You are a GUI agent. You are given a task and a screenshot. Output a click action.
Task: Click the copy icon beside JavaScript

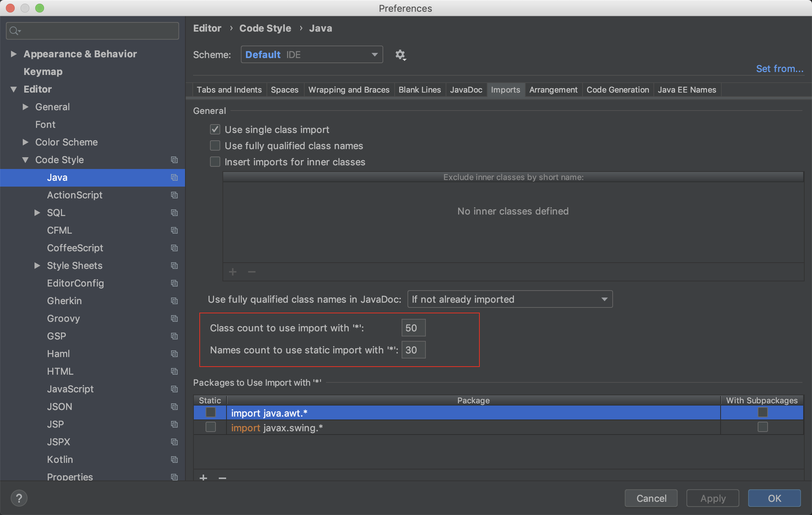pyautogui.click(x=174, y=389)
